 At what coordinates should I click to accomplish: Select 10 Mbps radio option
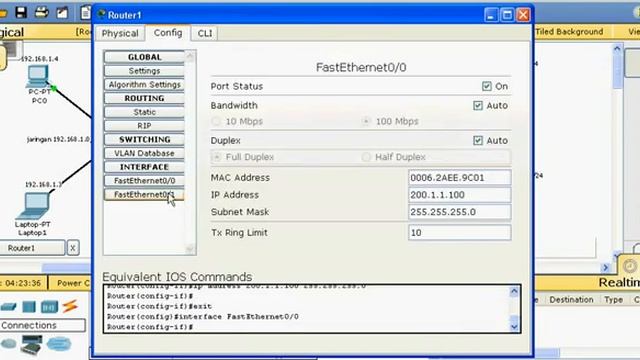216,121
